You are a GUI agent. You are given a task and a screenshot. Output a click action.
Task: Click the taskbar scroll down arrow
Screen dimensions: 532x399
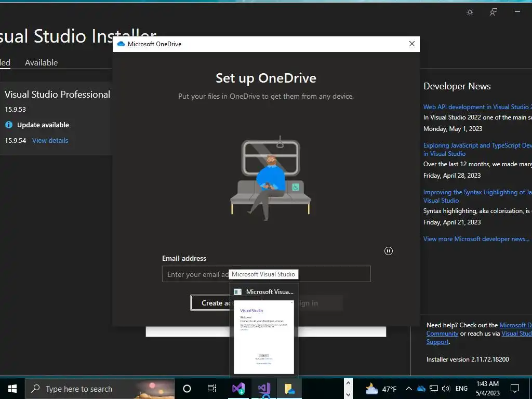pyautogui.click(x=348, y=394)
